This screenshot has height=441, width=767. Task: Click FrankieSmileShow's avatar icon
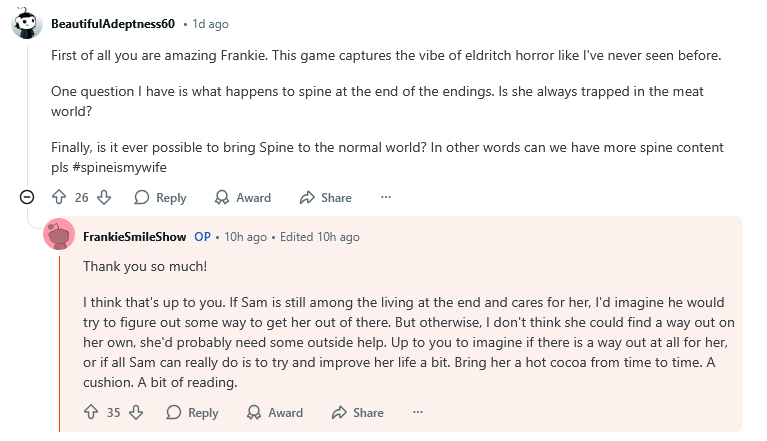tap(59, 237)
